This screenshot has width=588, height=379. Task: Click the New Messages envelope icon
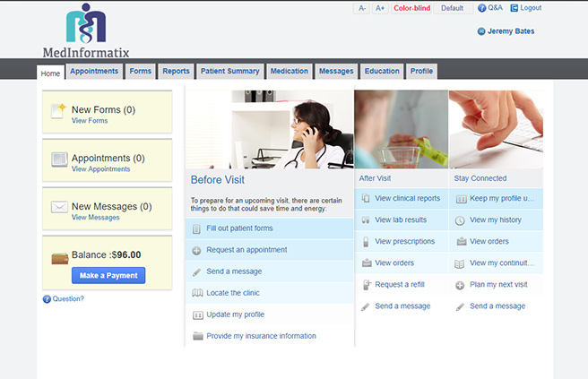(59, 207)
